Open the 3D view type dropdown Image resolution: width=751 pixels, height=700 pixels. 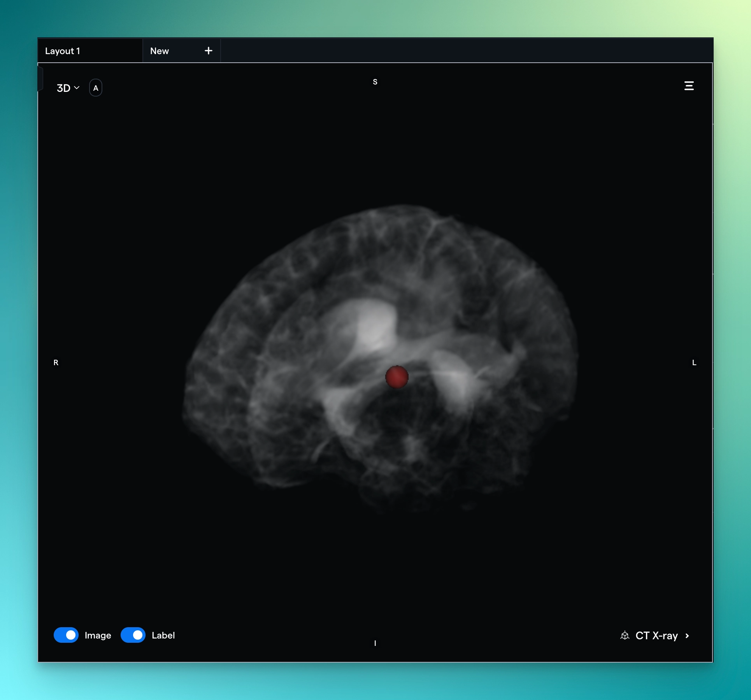(x=68, y=88)
